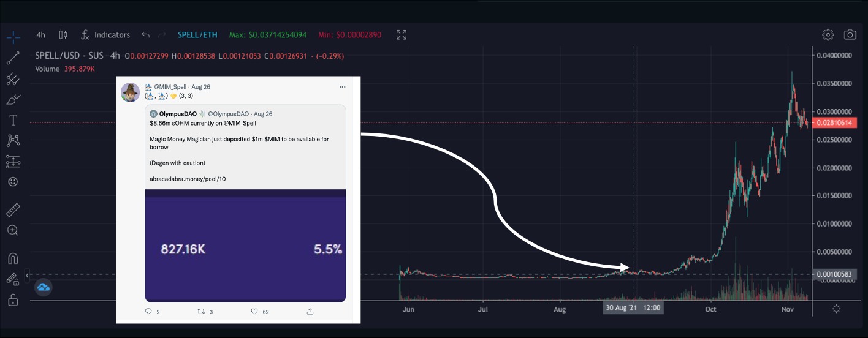Click the Oct label on time axis
This screenshot has height=338, width=868.
pos(710,309)
